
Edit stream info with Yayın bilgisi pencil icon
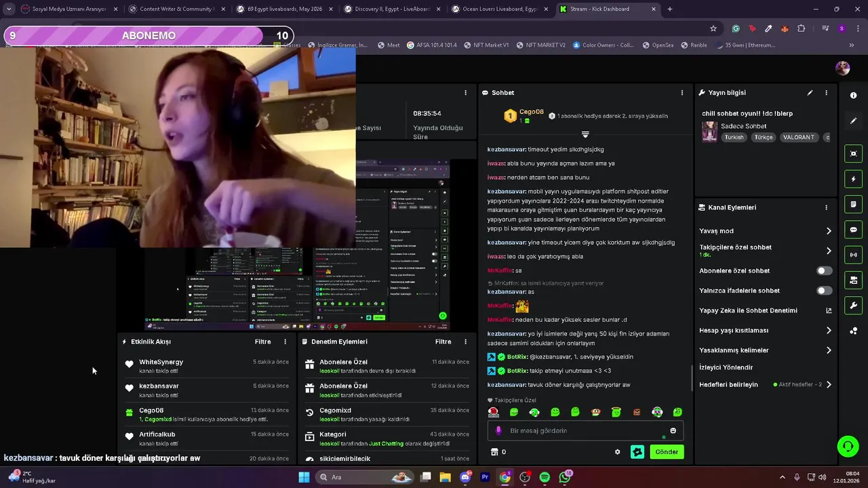click(x=810, y=93)
